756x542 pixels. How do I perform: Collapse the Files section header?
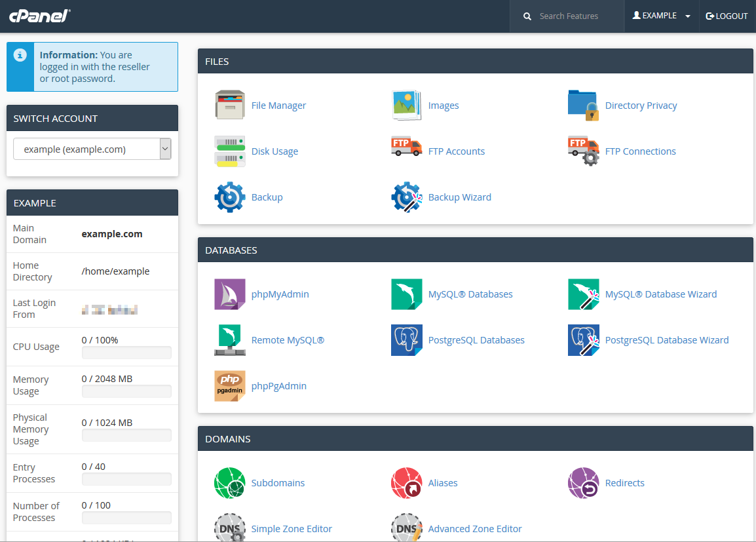point(475,62)
